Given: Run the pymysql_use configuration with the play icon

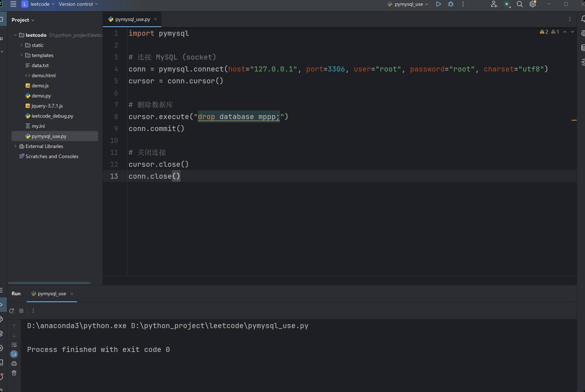Looking at the screenshot, I should 438,4.
